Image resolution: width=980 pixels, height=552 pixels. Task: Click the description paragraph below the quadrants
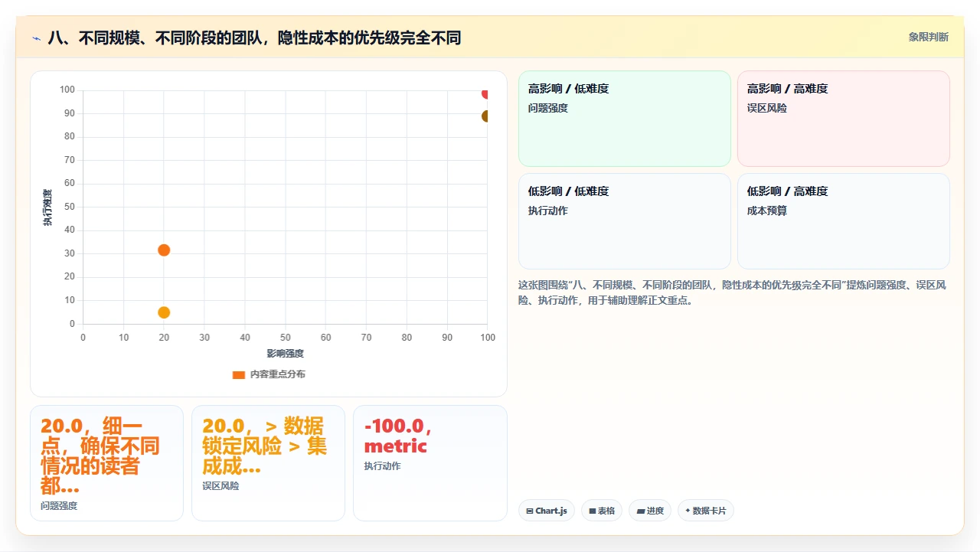pos(733,292)
